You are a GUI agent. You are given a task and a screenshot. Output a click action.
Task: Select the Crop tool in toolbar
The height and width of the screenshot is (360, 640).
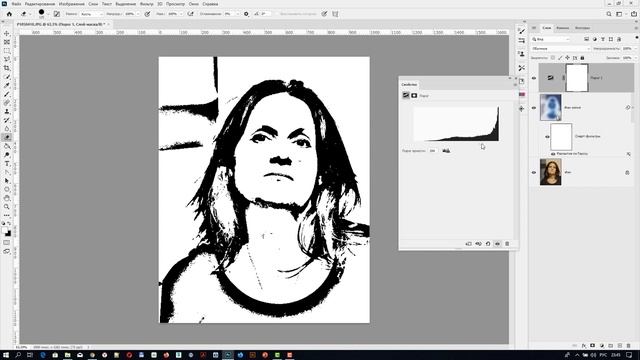click(7, 68)
